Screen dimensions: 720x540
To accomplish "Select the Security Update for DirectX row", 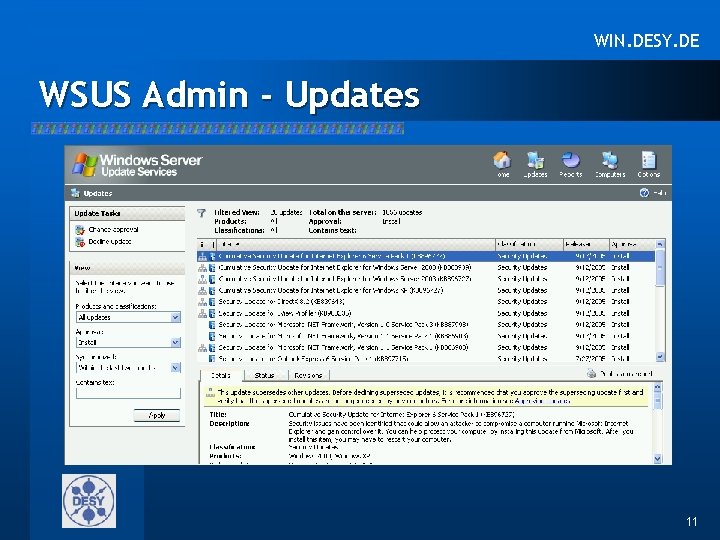I will (426, 302).
